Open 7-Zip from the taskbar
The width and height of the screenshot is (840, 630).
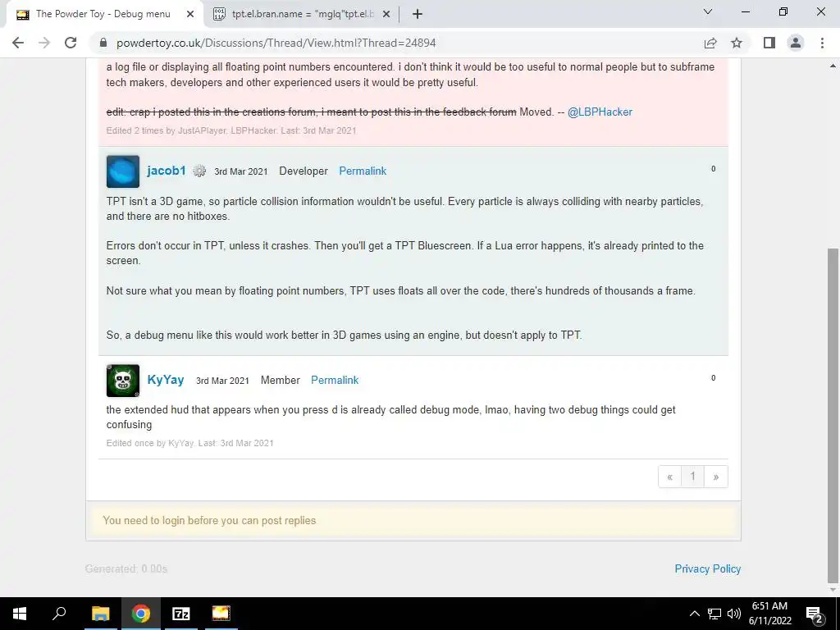pos(181,614)
